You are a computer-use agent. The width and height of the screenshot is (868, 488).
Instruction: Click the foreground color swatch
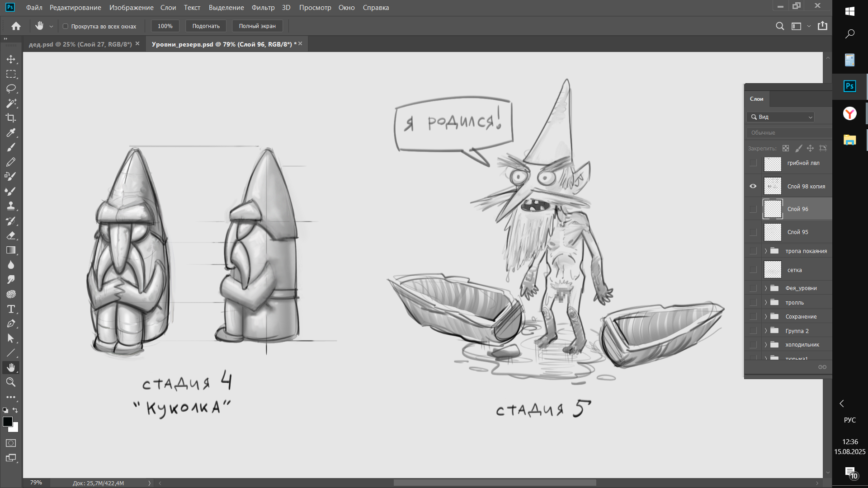(8, 422)
